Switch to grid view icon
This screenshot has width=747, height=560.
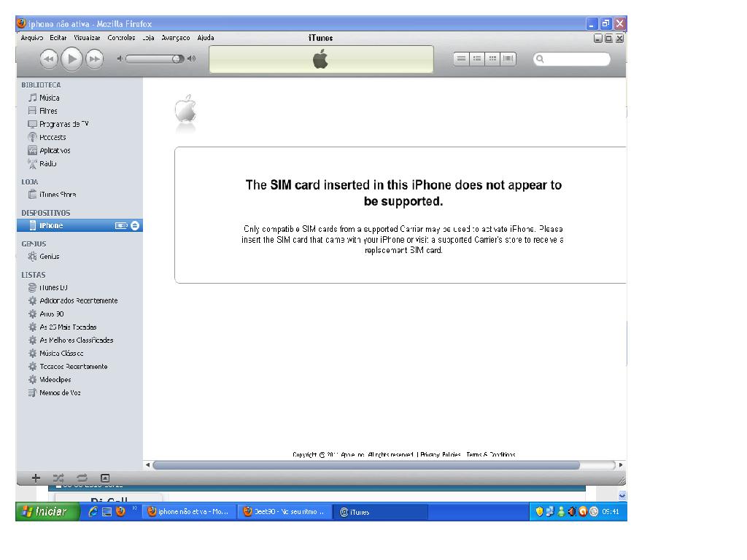point(492,59)
